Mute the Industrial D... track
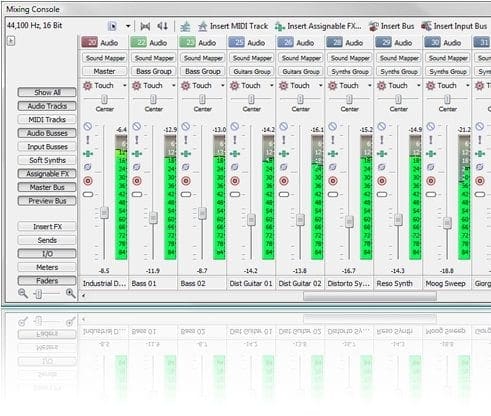Viewport: 491px width, 416px height. click(88, 126)
